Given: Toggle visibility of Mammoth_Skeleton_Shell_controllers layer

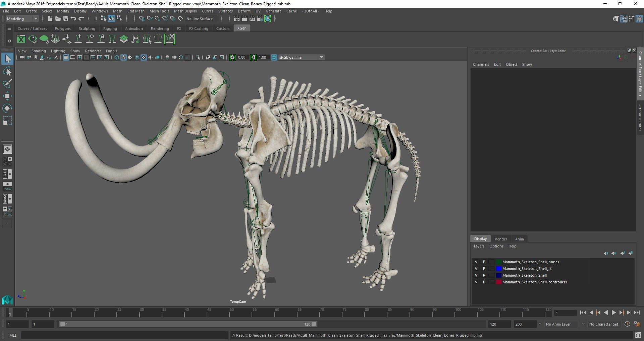Looking at the screenshot, I should (x=476, y=282).
